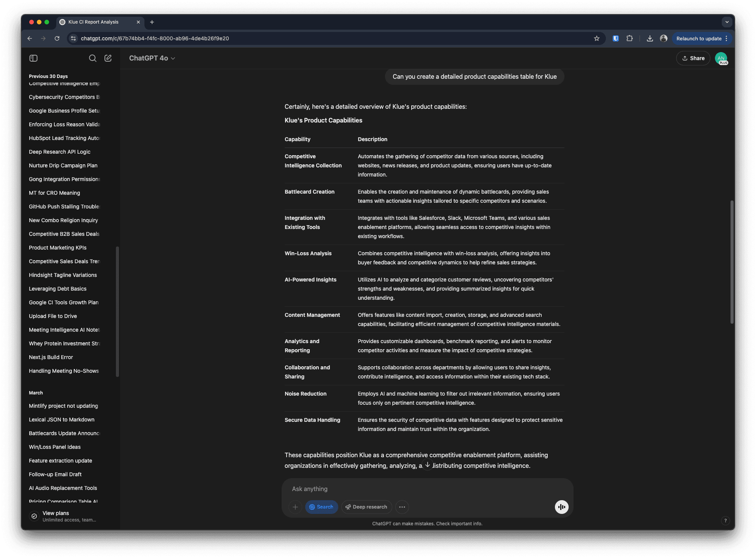Open Gong Integration Permissions chat

[x=64, y=179]
